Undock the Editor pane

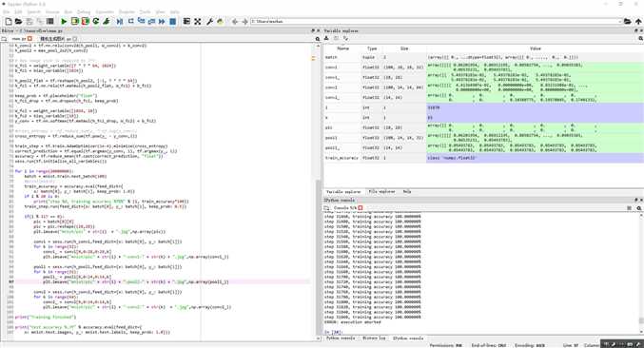tap(313, 30)
